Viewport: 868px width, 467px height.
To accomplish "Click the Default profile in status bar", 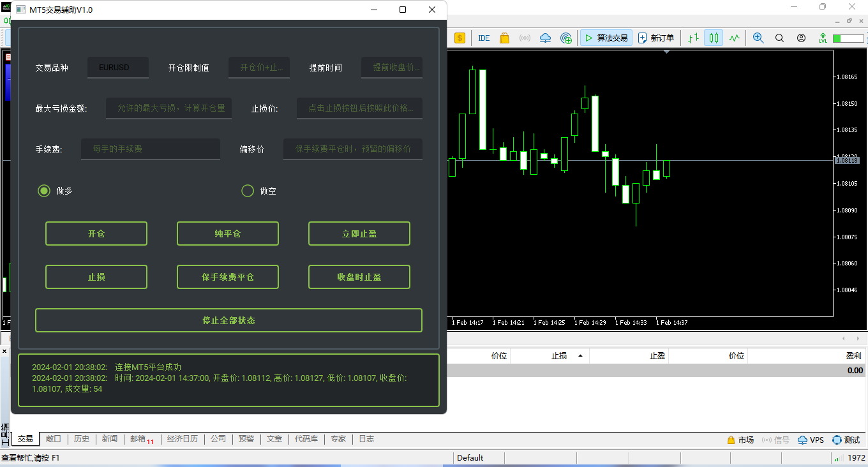I will 470,457.
